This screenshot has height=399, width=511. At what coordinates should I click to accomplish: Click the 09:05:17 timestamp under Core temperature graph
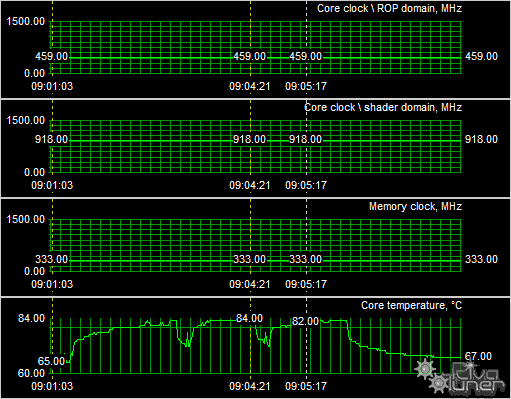coord(306,386)
